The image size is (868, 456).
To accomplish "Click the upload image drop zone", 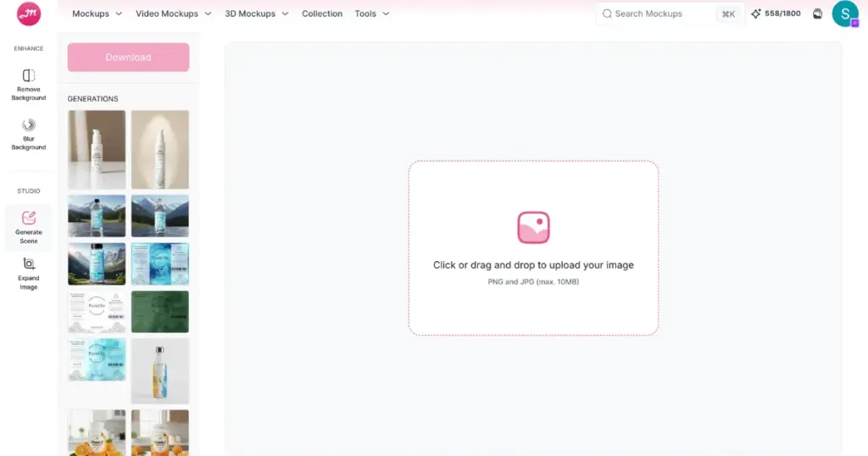I will [534, 248].
